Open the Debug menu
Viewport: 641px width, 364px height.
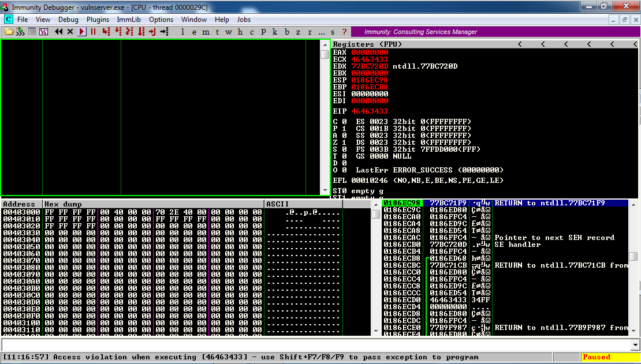click(68, 20)
